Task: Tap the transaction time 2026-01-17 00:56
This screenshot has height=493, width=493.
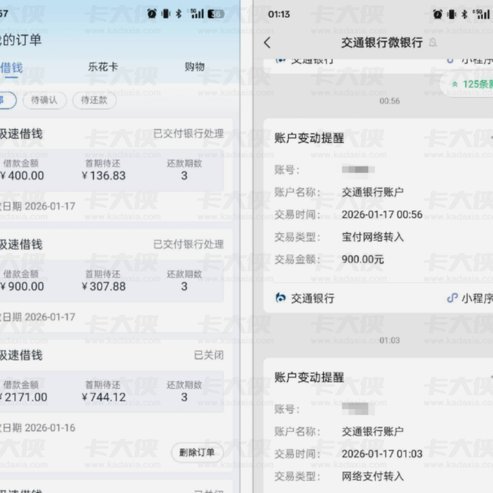Action: pos(382,214)
